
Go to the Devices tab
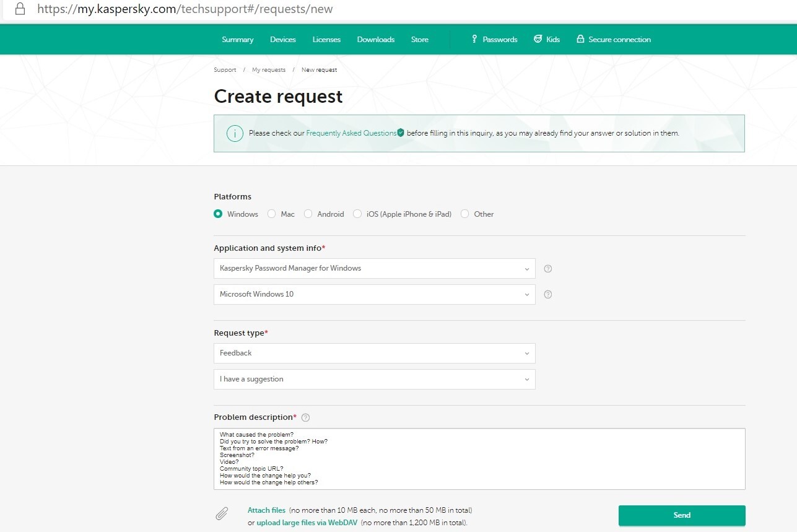(x=283, y=39)
